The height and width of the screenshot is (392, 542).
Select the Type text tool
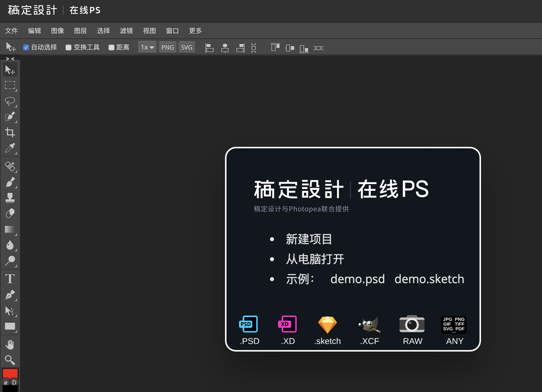point(10,279)
